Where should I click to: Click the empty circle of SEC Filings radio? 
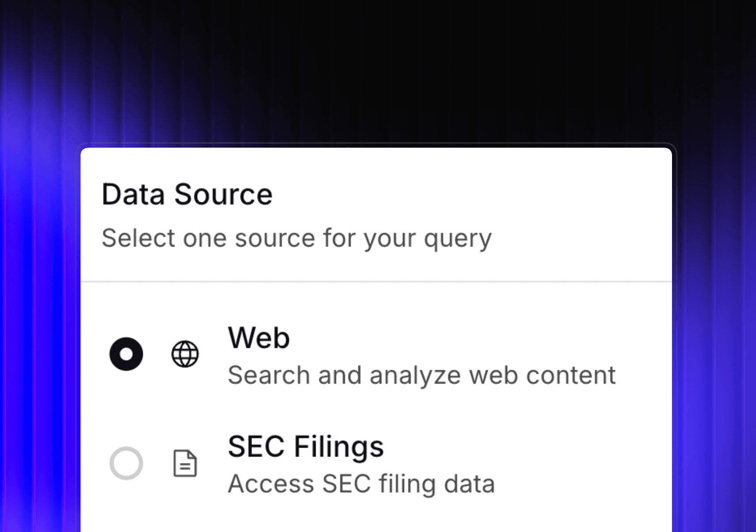[x=126, y=463]
